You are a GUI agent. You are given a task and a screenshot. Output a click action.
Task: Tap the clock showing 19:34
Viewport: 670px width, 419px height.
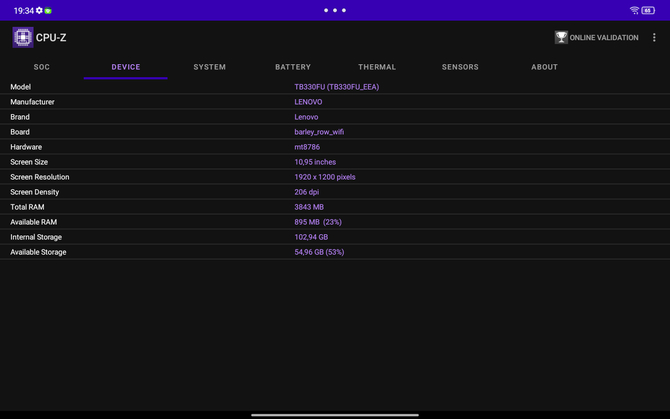(x=24, y=11)
